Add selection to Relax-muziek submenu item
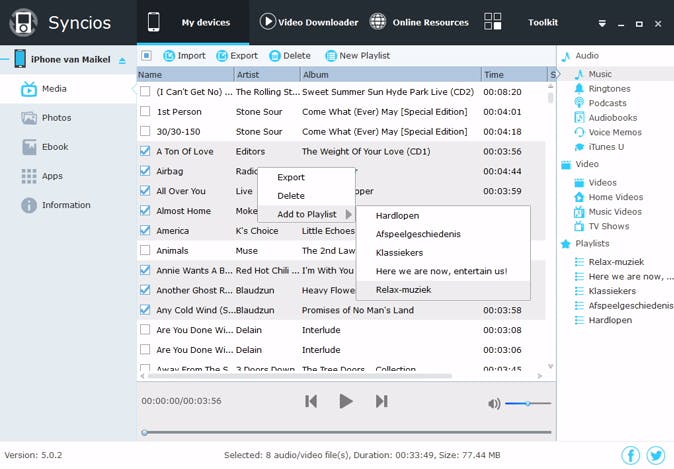 tap(443, 290)
